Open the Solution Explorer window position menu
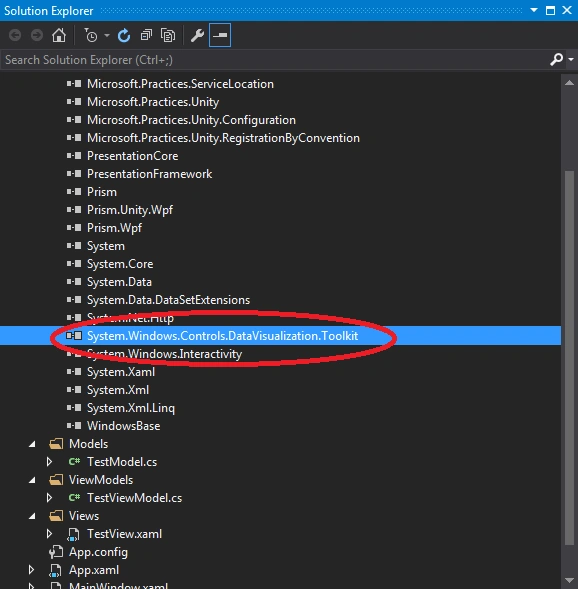578x589 pixels. pyautogui.click(x=533, y=10)
